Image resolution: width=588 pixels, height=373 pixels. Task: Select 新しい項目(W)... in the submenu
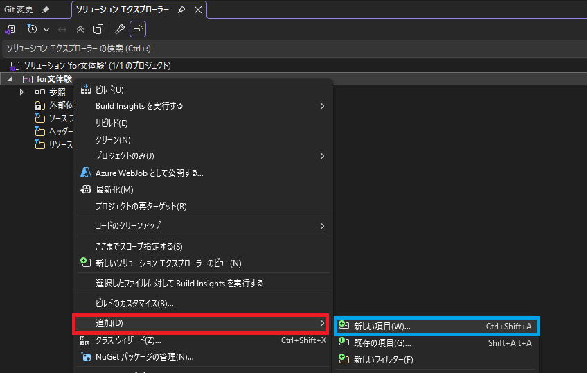(x=382, y=326)
